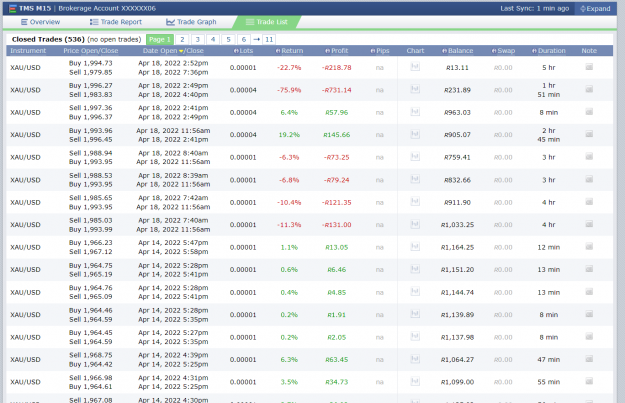Switch to the Trade Report tab
This screenshot has height=403, width=625.
(x=116, y=22)
